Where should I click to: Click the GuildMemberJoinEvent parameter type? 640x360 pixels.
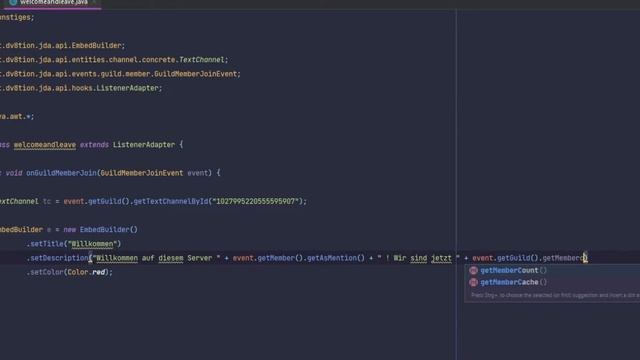click(142, 173)
